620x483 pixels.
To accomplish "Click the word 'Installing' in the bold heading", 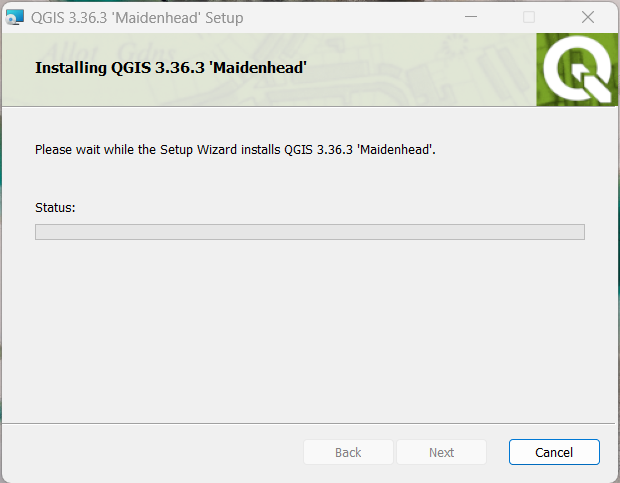I will (71, 68).
